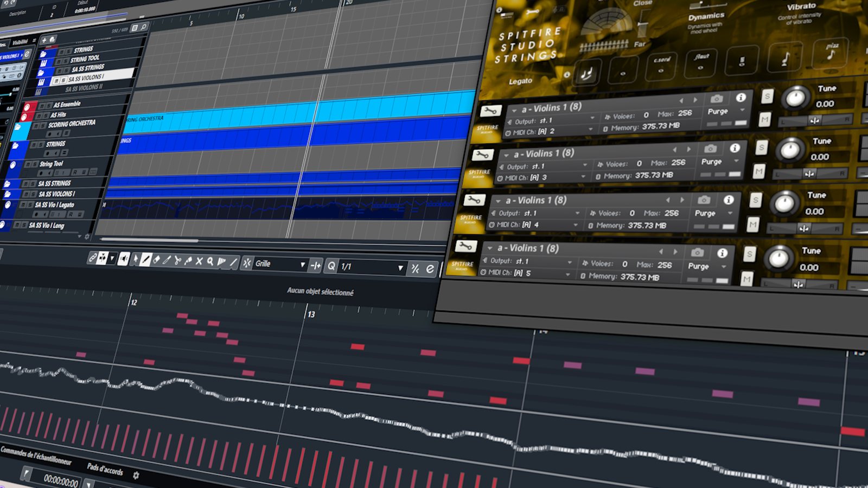Select the con sordino (c.sord) articulation

661,67
